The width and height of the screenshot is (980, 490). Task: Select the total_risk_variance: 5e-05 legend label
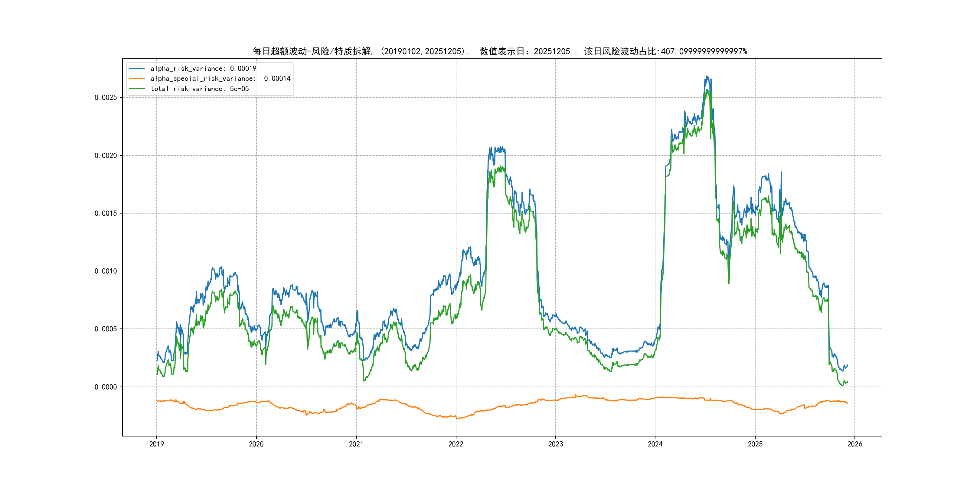pos(199,89)
